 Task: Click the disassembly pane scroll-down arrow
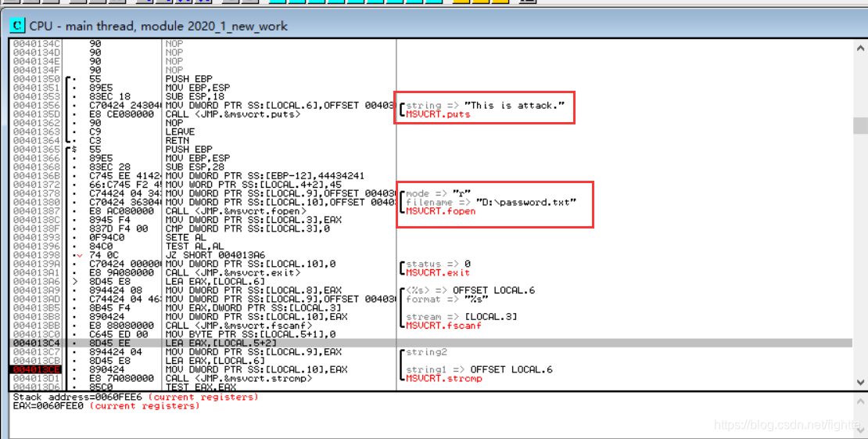(860, 382)
